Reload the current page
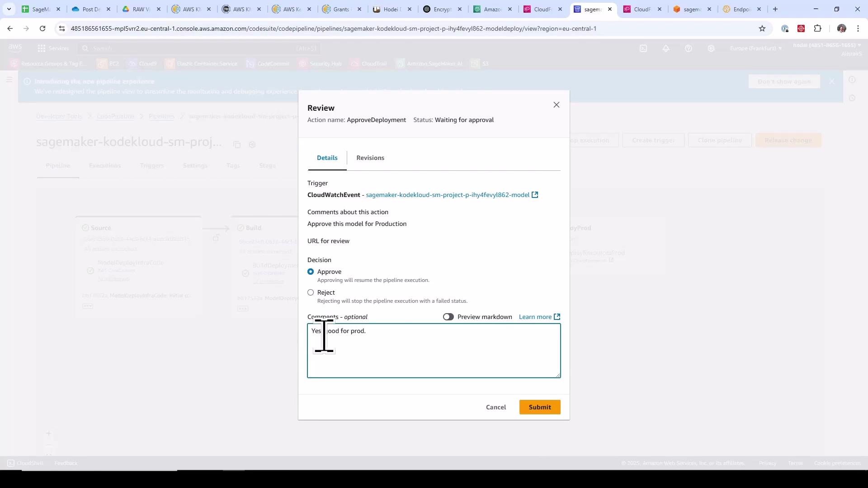 [42, 28]
